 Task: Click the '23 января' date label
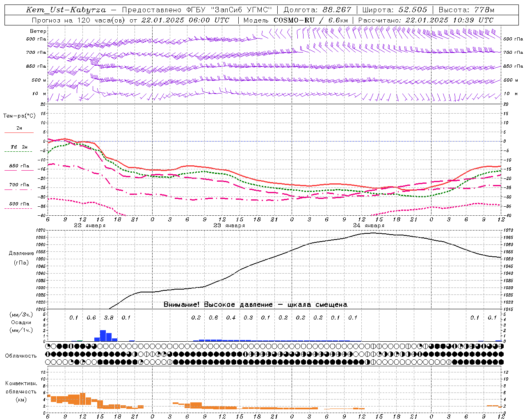tap(229, 226)
